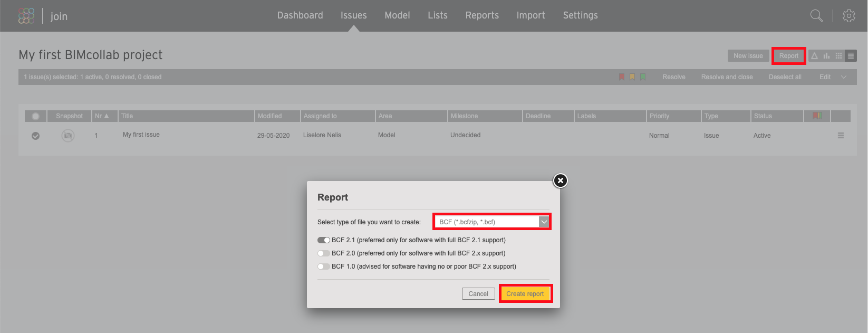Open the Import tab
The width and height of the screenshot is (868, 333).
[531, 15]
